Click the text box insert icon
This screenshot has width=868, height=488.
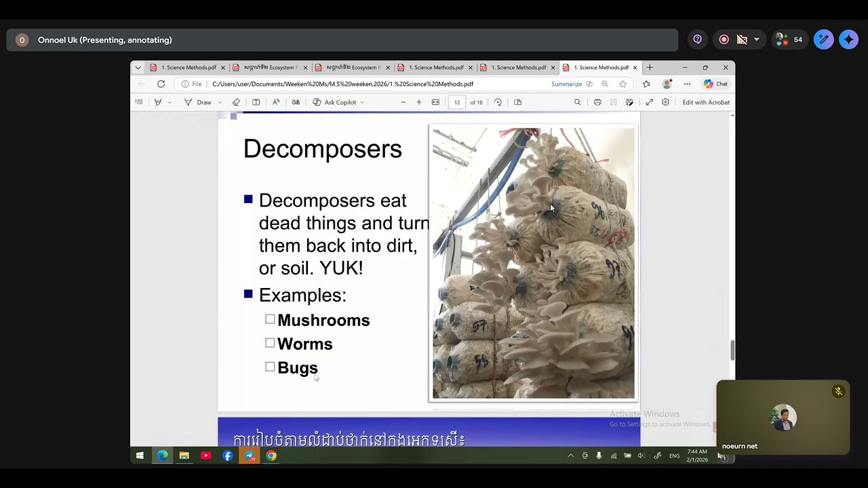tap(256, 102)
